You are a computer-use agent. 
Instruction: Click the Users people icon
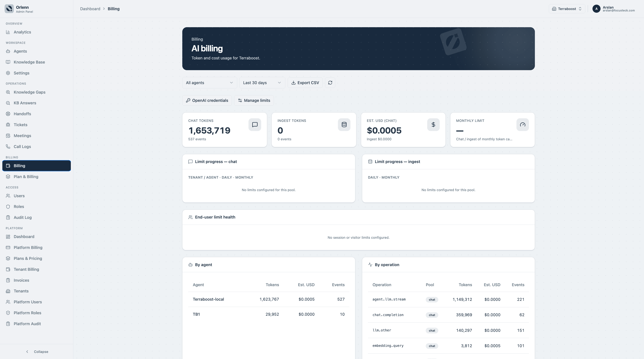click(8, 196)
